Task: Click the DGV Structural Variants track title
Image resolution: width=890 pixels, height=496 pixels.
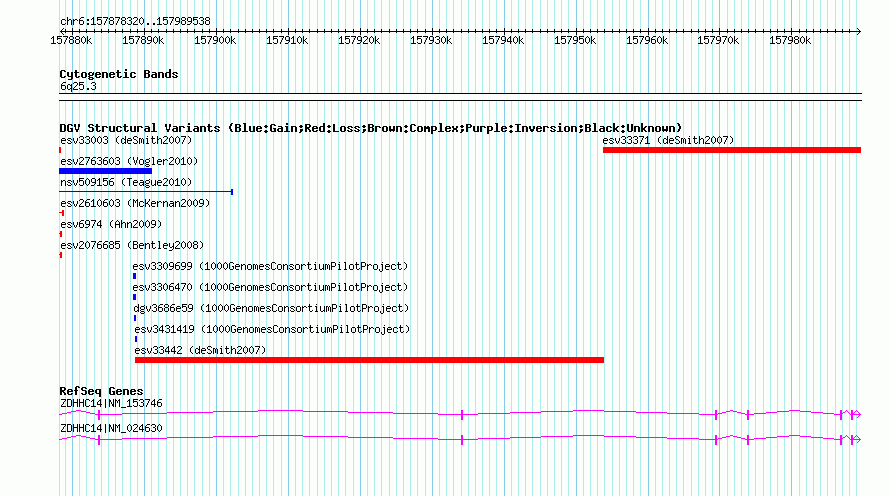Action: (x=371, y=128)
